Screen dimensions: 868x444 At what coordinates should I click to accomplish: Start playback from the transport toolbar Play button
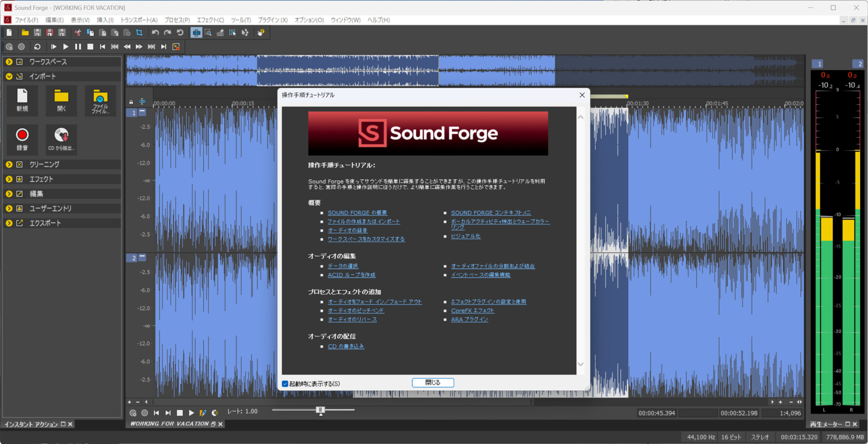66,47
